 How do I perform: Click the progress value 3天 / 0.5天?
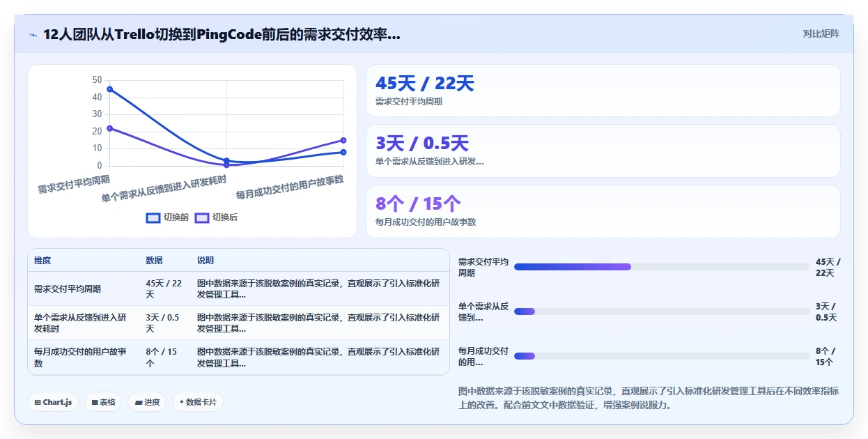[x=826, y=311]
